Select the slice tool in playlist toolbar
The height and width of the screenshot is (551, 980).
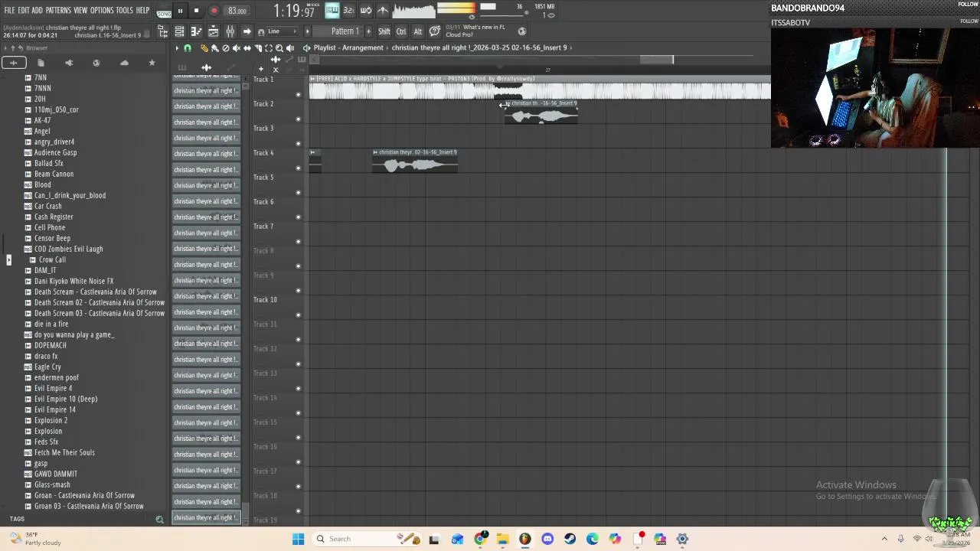tap(259, 47)
